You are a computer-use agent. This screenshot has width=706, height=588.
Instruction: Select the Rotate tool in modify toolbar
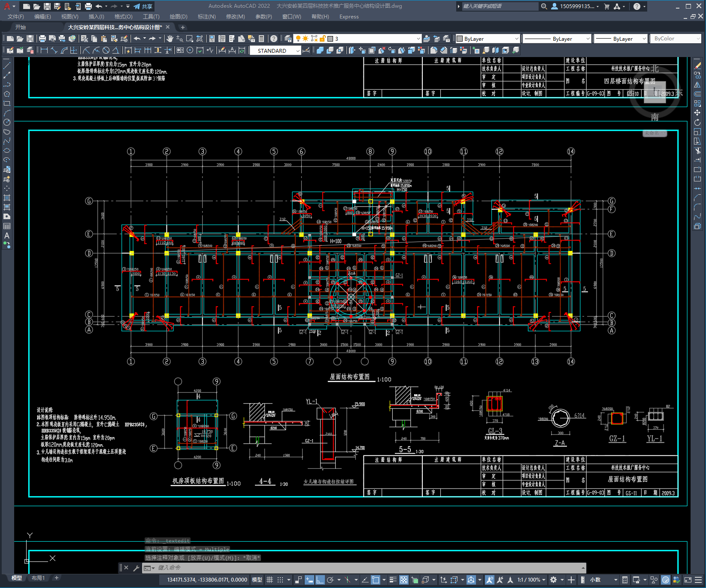coord(697,122)
